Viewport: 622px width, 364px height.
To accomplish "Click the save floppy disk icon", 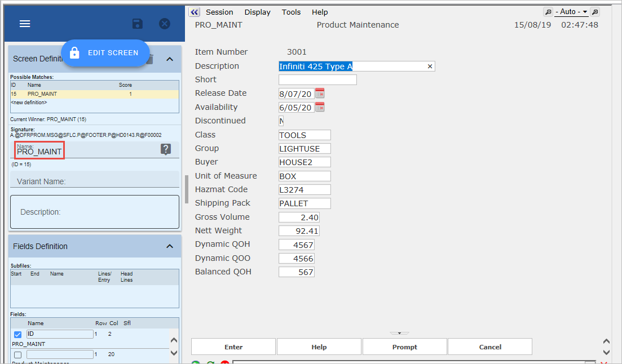I will pyautogui.click(x=137, y=24).
